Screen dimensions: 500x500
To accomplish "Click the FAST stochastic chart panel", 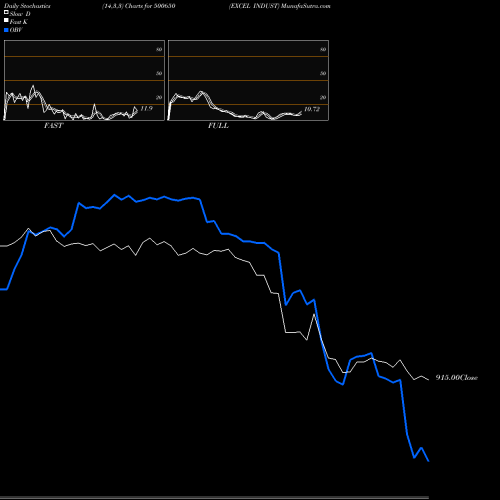I will pos(84,80).
